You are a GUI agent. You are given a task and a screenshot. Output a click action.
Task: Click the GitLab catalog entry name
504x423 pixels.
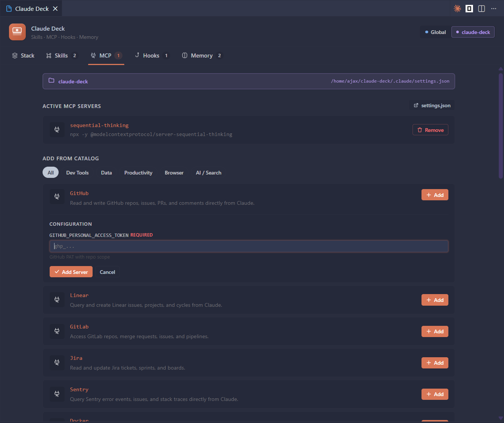coord(79,327)
